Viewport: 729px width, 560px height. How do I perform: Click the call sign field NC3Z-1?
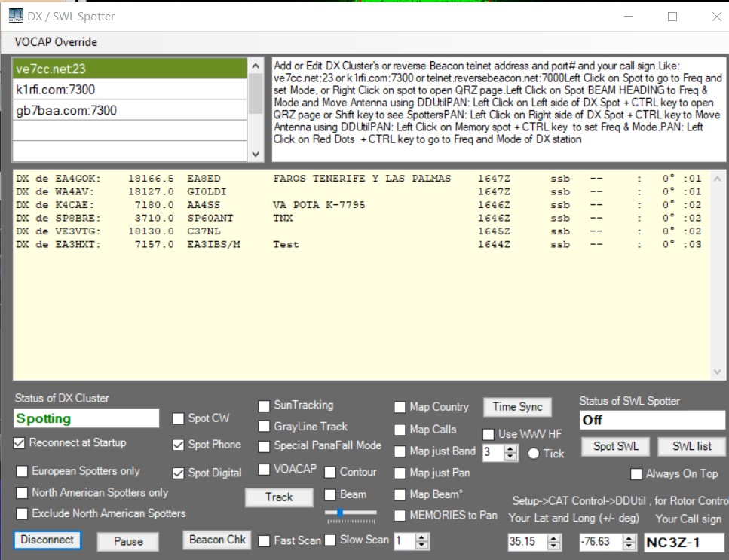[683, 542]
